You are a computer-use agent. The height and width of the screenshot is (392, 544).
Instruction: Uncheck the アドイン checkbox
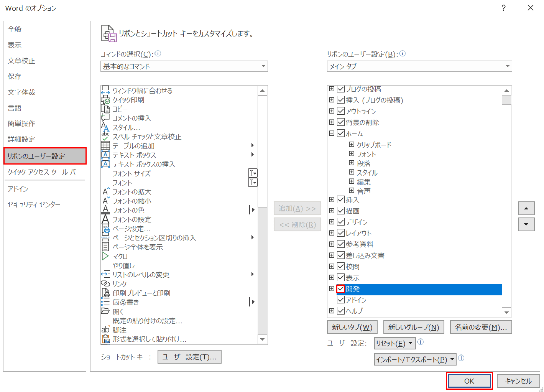(x=340, y=300)
